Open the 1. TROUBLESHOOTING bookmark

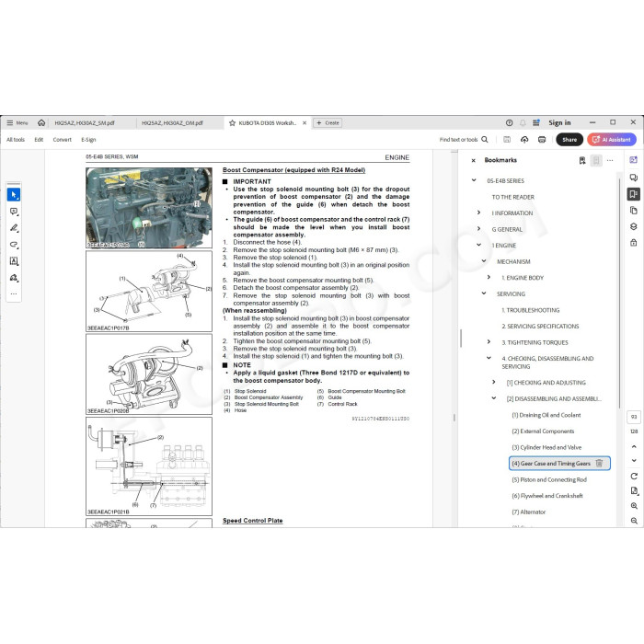[530, 310]
